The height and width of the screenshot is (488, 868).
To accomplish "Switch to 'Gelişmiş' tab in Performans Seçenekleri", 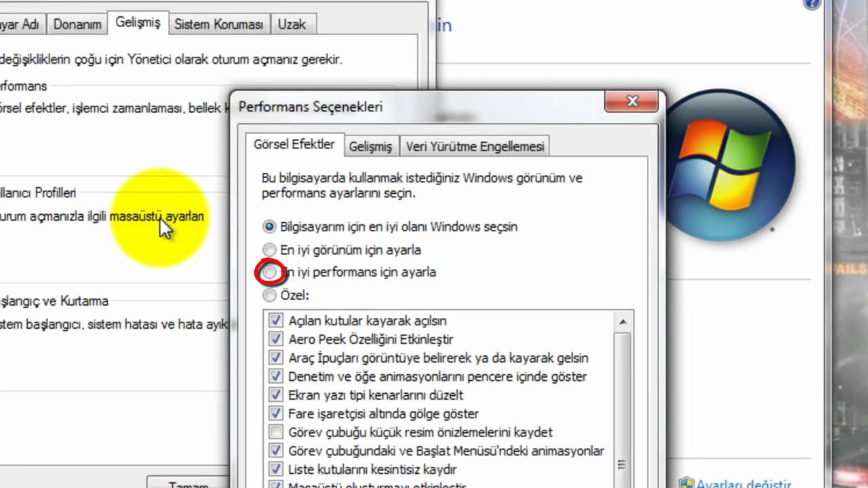I will click(x=370, y=146).
